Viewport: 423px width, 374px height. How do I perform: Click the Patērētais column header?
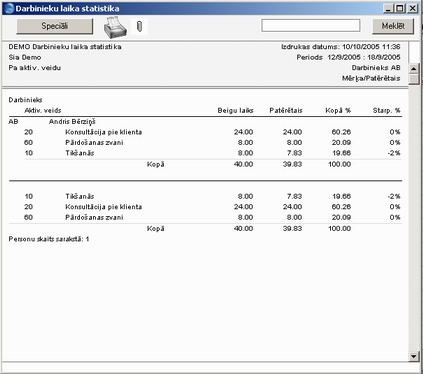tap(286, 110)
